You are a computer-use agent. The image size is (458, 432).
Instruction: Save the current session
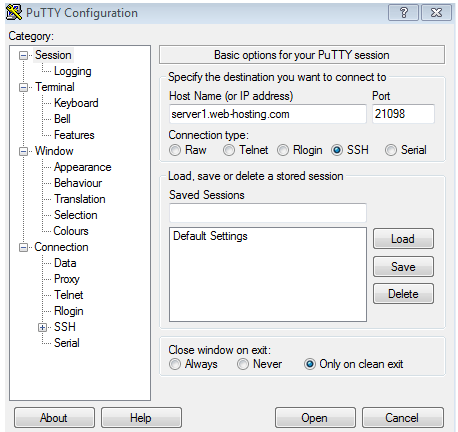point(403,267)
